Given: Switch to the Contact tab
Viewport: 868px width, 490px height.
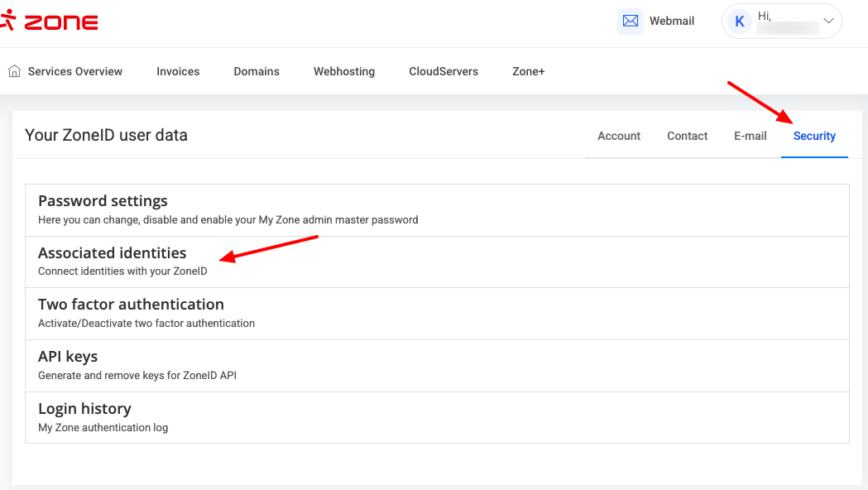Looking at the screenshot, I should coord(688,136).
